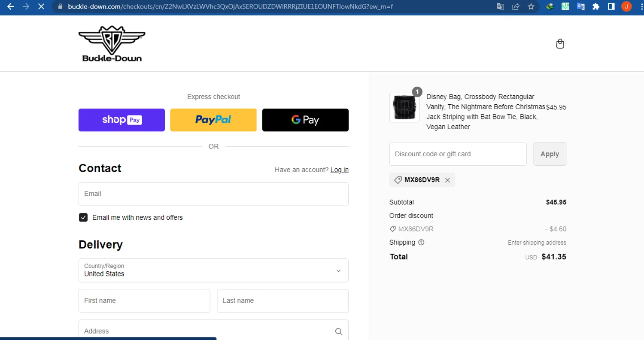Screen dimensions: 644x340
Task: Open the browser side panel icon
Action: coord(611,6)
